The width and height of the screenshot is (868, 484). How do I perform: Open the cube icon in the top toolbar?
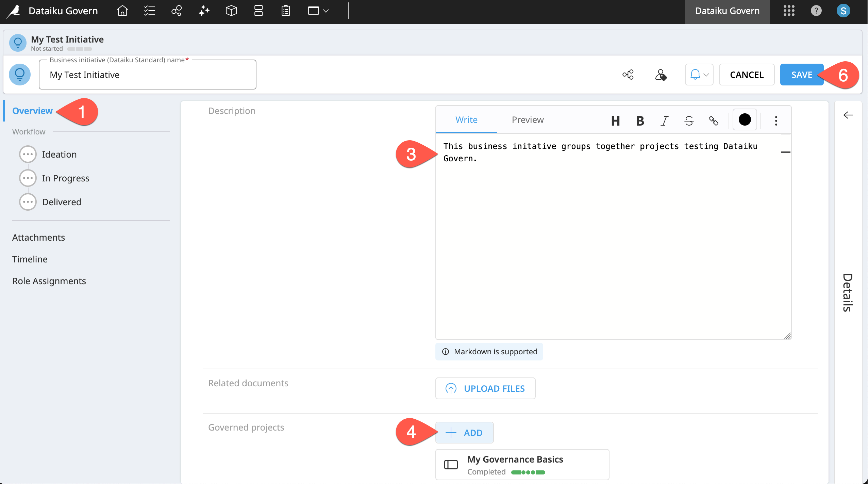point(231,11)
